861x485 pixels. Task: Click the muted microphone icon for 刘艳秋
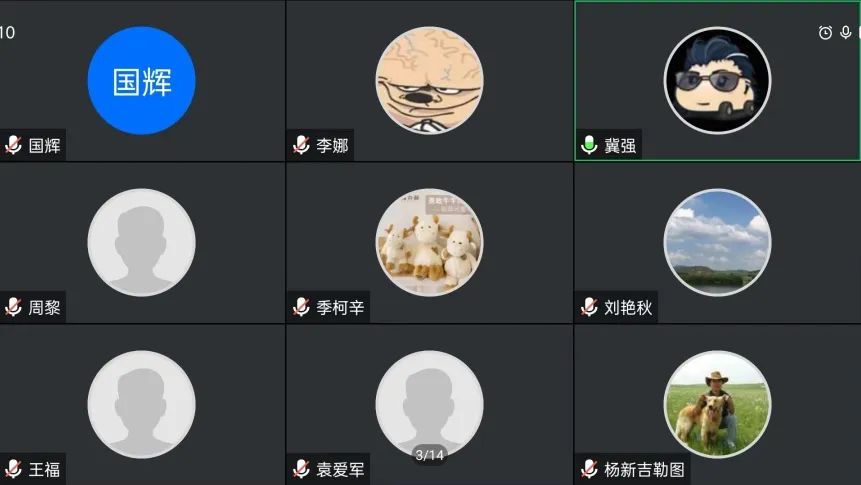[x=589, y=307]
